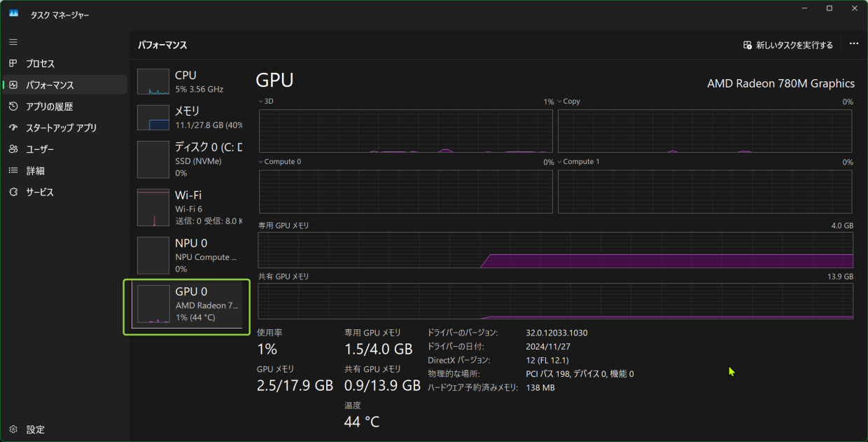Click the 温度 44 °C value

362,422
